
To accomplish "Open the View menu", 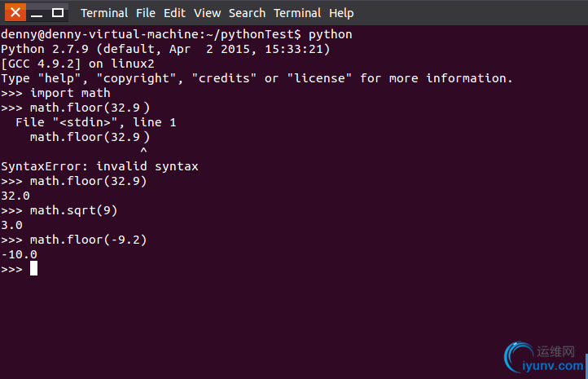I will click(x=207, y=13).
